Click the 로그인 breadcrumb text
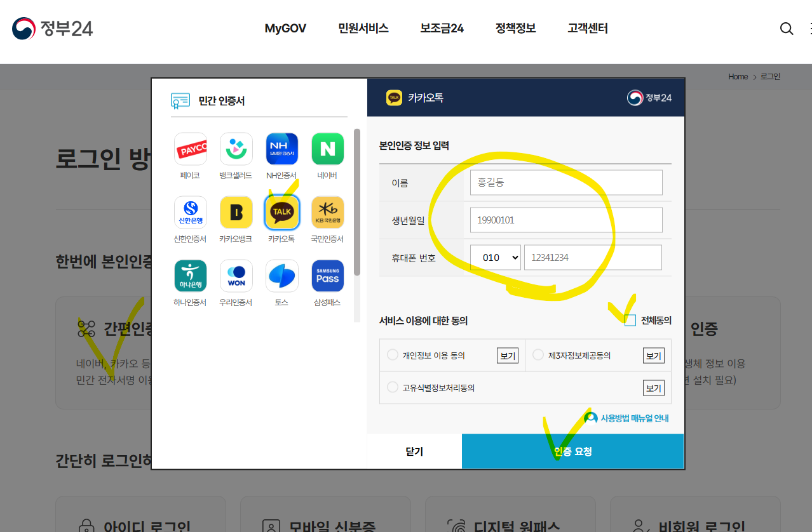The image size is (812, 532). click(770, 77)
